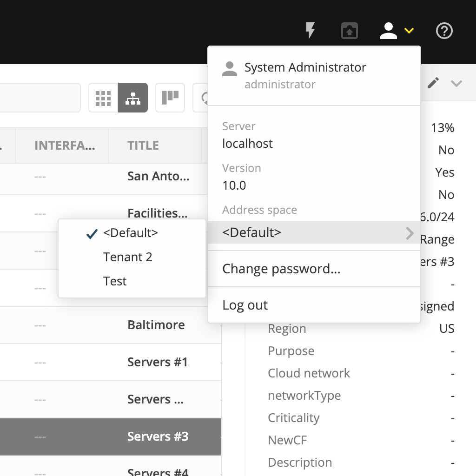
Task: Sort by the TITLE column header
Action: click(x=143, y=145)
